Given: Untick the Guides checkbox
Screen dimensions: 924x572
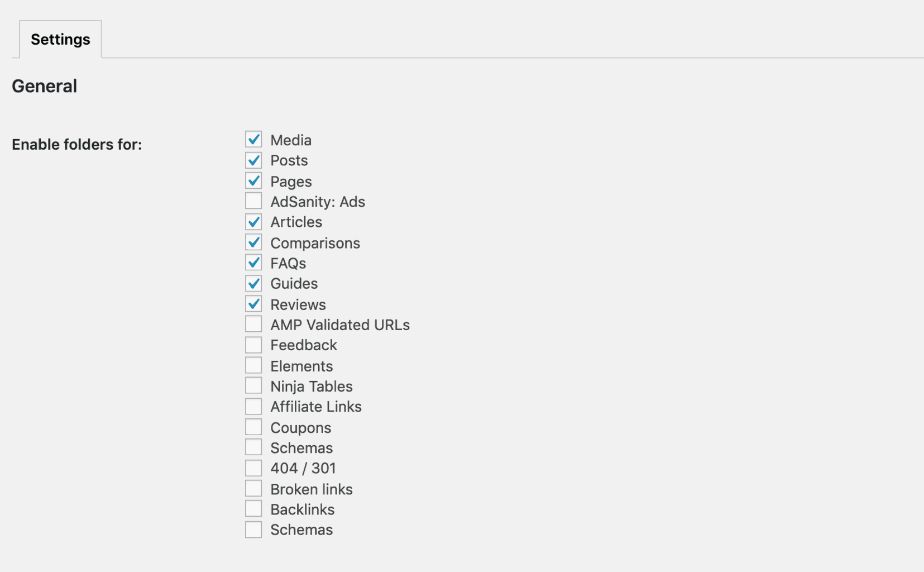Looking at the screenshot, I should (x=253, y=283).
